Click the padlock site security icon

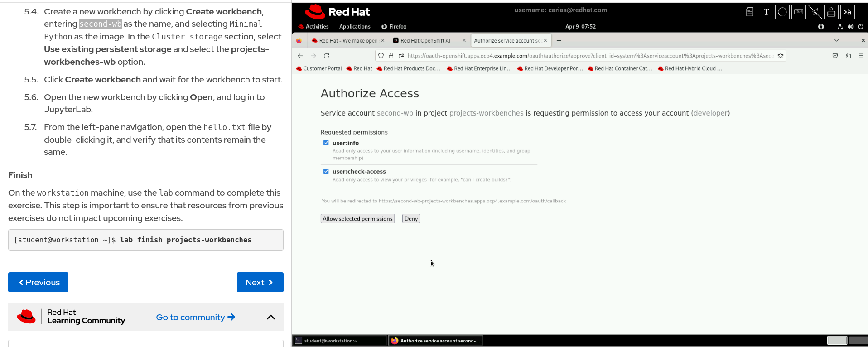(391, 56)
